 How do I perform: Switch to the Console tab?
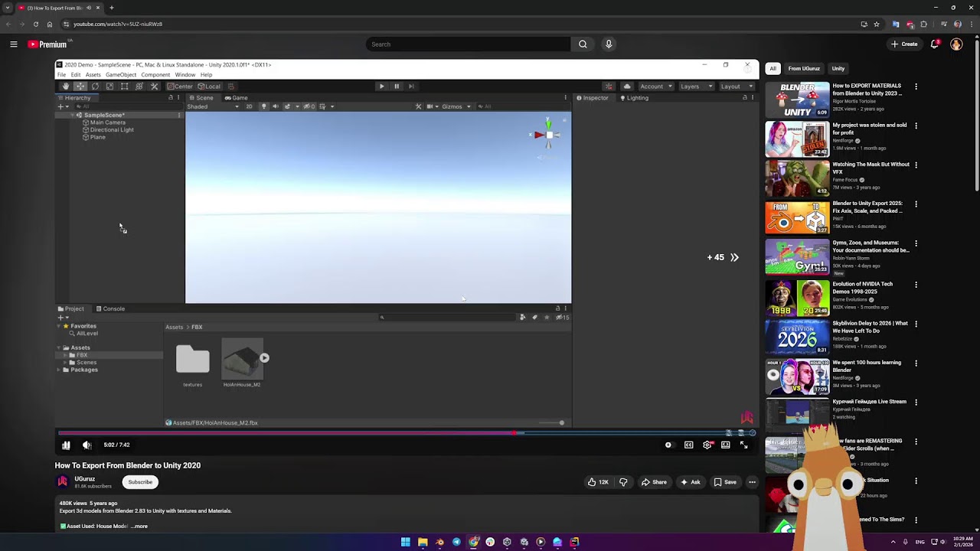pyautogui.click(x=110, y=308)
